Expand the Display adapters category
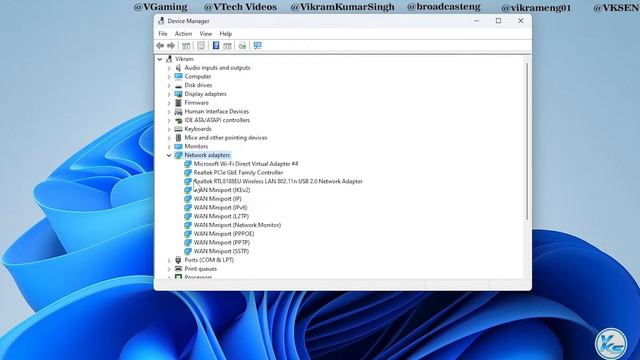Screen dimensions: 640x360 click(x=169, y=94)
